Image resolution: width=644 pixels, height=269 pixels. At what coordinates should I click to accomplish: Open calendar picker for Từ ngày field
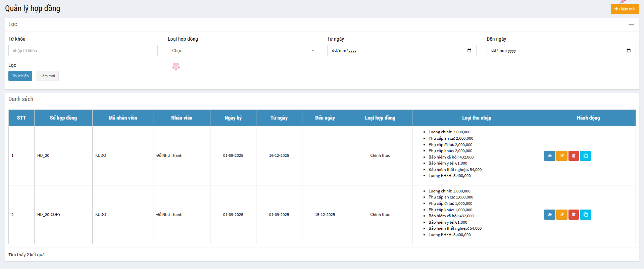click(x=469, y=50)
